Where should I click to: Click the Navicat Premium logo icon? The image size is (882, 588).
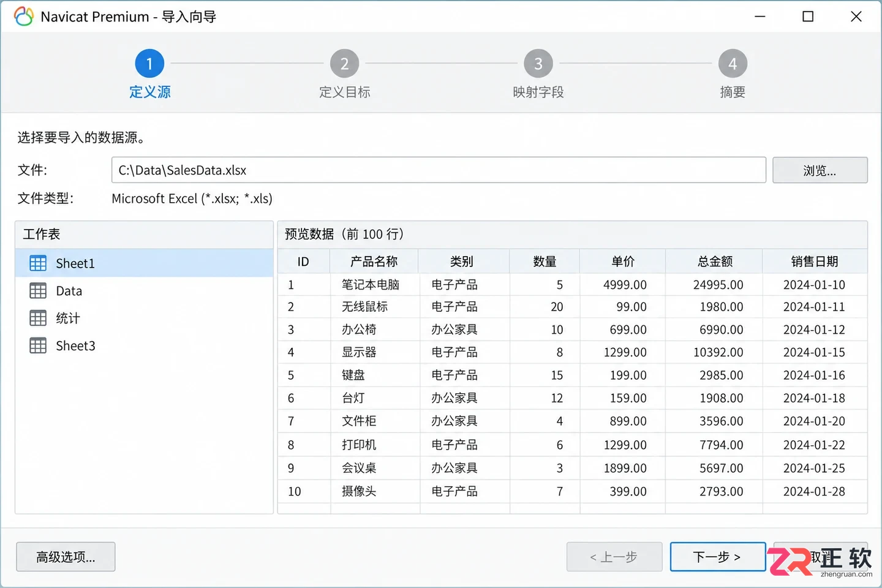(23, 17)
